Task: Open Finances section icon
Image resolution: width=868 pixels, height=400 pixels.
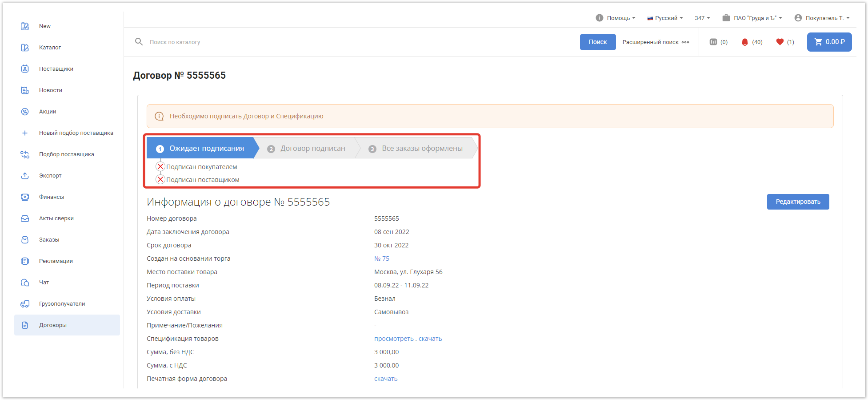Action: click(25, 197)
